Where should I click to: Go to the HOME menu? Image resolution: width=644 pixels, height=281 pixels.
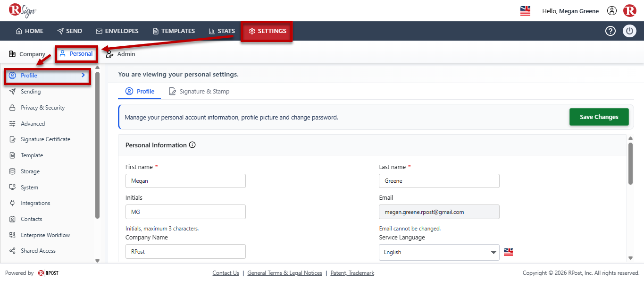point(29,31)
